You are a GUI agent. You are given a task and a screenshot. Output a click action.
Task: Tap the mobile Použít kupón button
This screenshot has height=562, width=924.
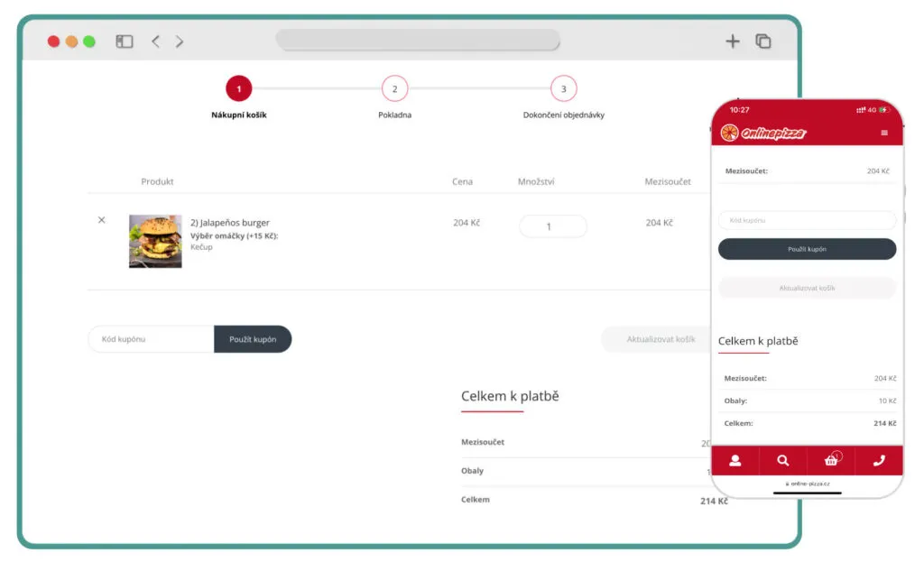click(x=807, y=249)
